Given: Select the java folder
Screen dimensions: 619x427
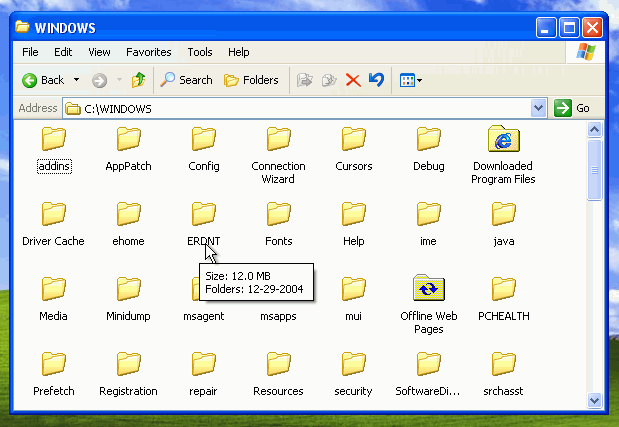Looking at the screenshot, I should pyautogui.click(x=504, y=225).
